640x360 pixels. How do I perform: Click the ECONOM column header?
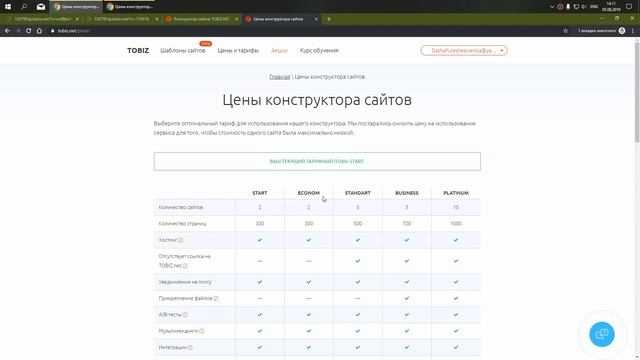tap(309, 193)
